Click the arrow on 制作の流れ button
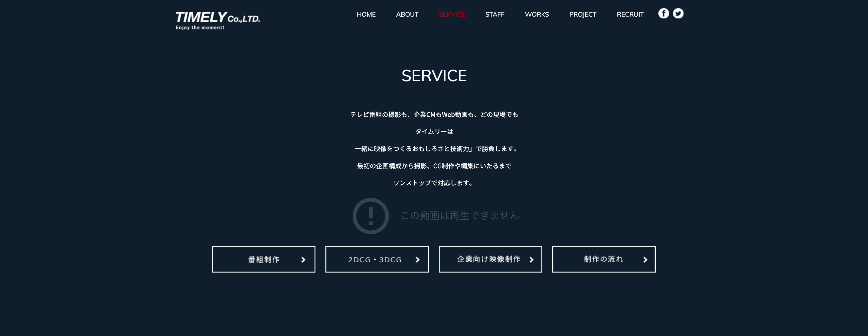The height and width of the screenshot is (336, 868). click(x=645, y=260)
